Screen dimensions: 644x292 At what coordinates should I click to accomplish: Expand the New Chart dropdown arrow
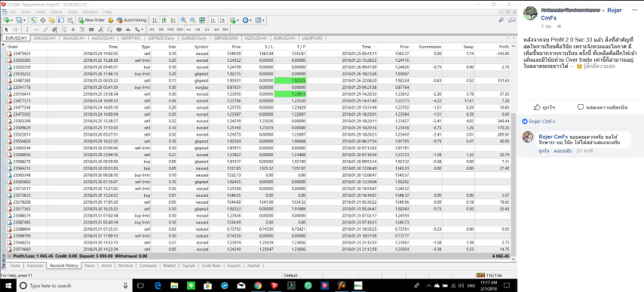[x=11, y=20]
